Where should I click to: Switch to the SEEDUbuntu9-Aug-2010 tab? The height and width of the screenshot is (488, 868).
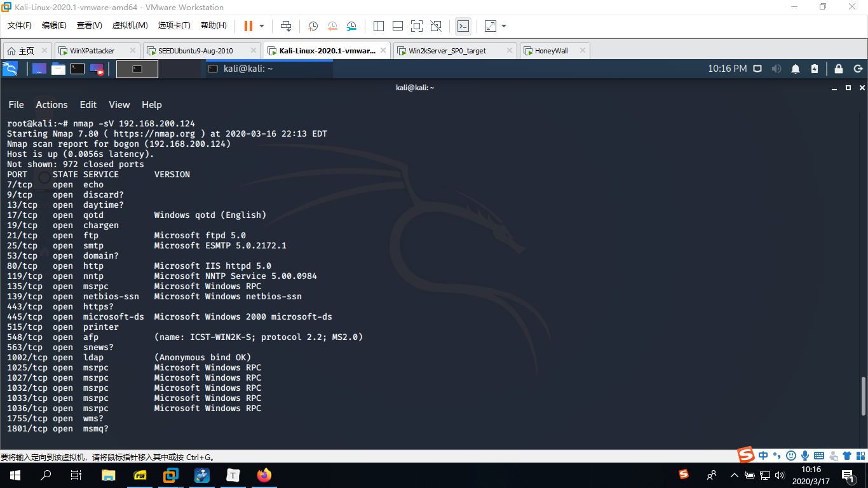point(195,51)
